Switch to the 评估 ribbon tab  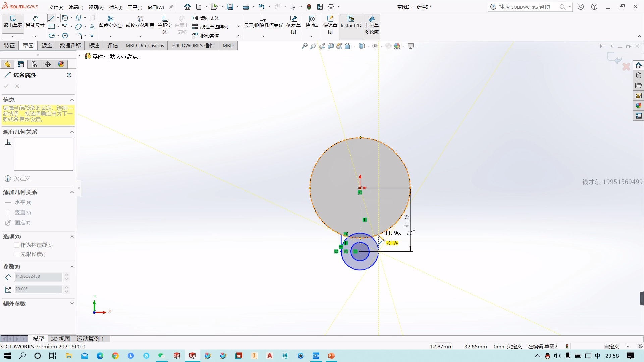coord(113,45)
